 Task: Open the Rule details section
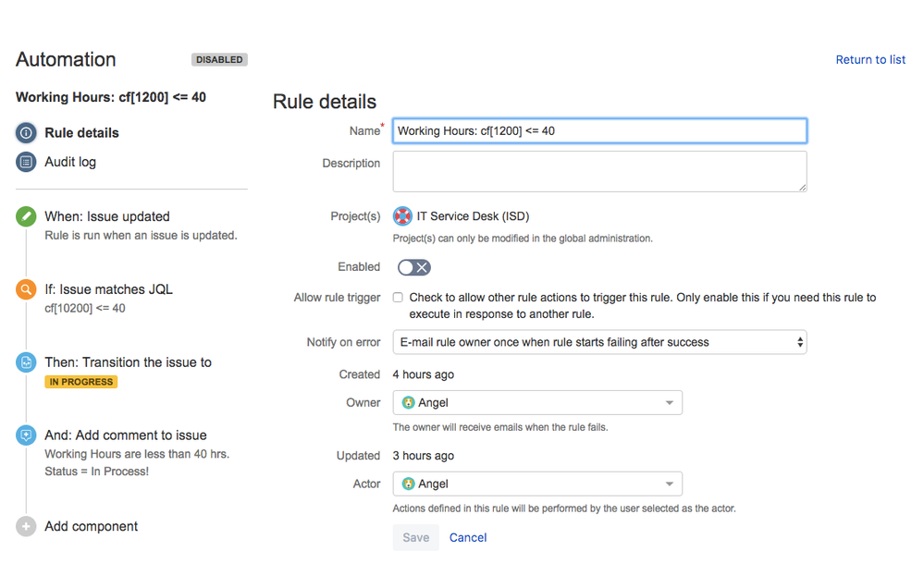click(x=82, y=132)
